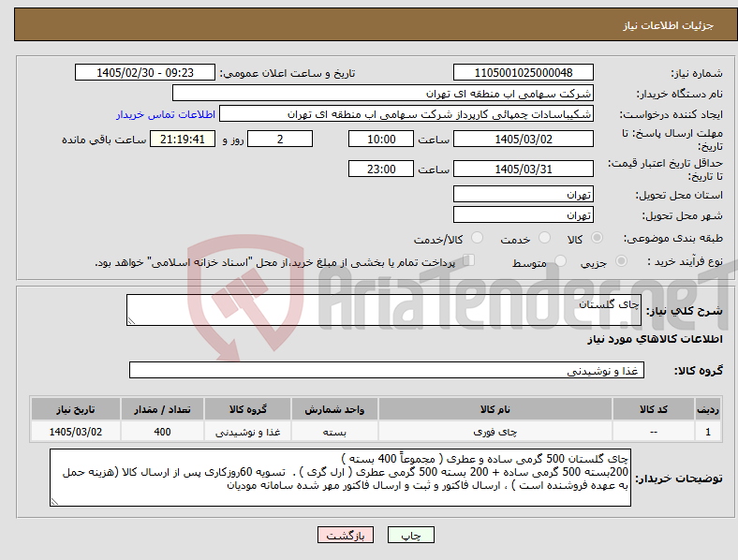Click the جزئیات اطلاعات نیاز page header
The height and width of the screenshot is (560, 738).
668,25
